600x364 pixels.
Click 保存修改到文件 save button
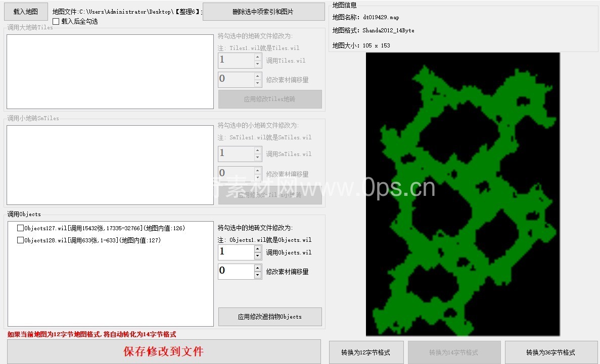tap(164, 351)
